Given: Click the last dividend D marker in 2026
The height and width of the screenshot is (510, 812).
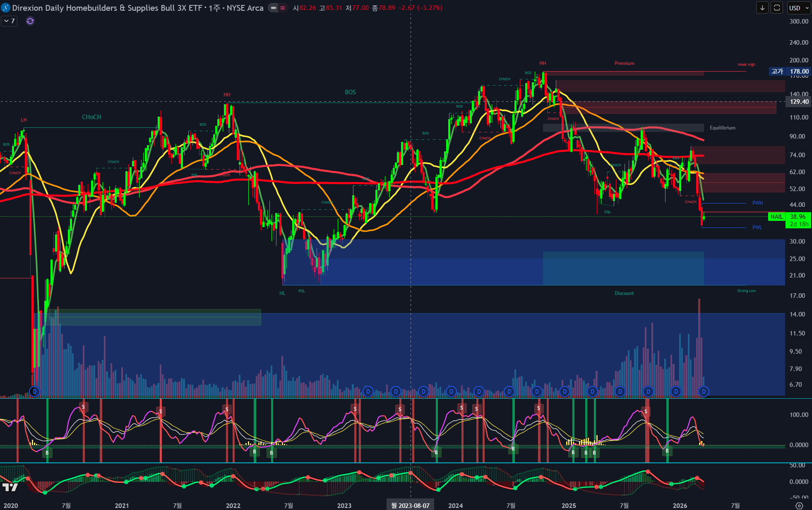Looking at the screenshot, I should coord(704,391).
